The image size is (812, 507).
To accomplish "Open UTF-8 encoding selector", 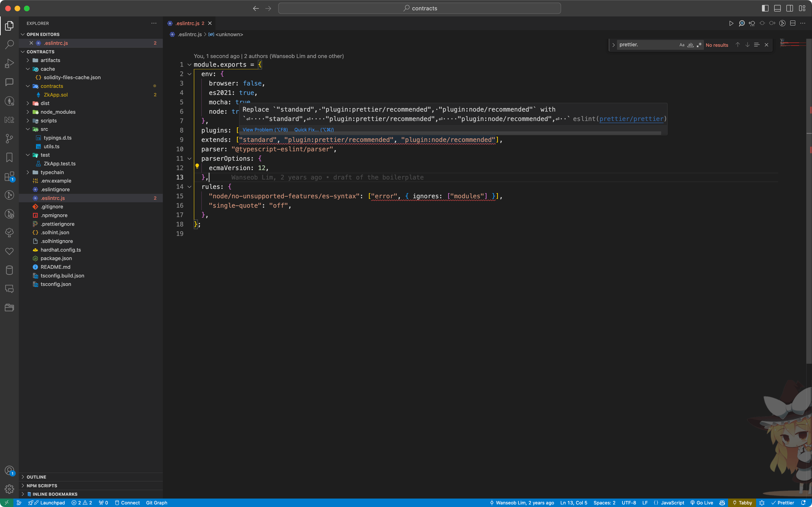I will [629, 503].
